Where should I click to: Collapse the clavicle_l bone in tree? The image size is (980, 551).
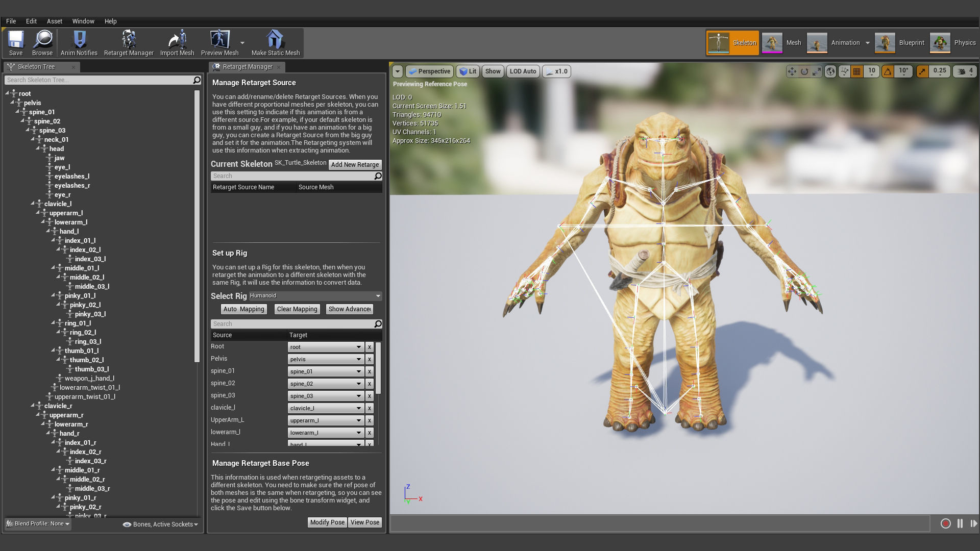click(33, 204)
